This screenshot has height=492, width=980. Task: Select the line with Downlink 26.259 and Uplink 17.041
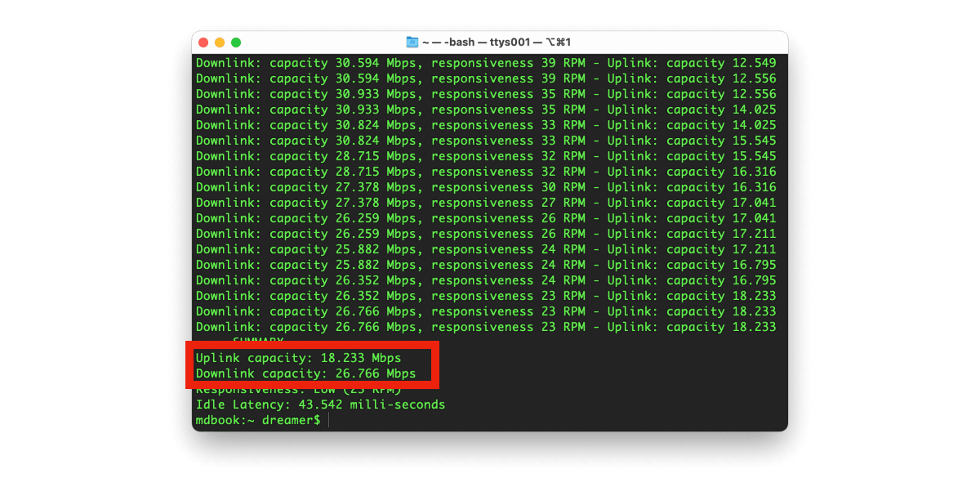(486, 218)
